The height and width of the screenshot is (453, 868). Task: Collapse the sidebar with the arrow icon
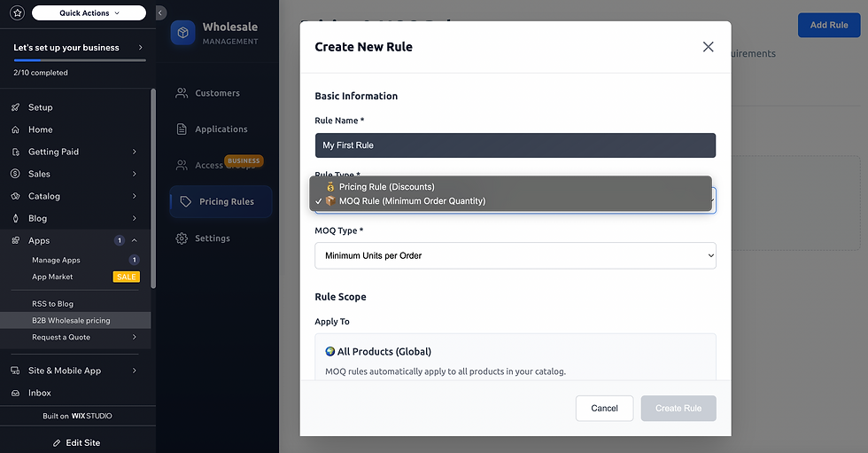click(x=160, y=13)
